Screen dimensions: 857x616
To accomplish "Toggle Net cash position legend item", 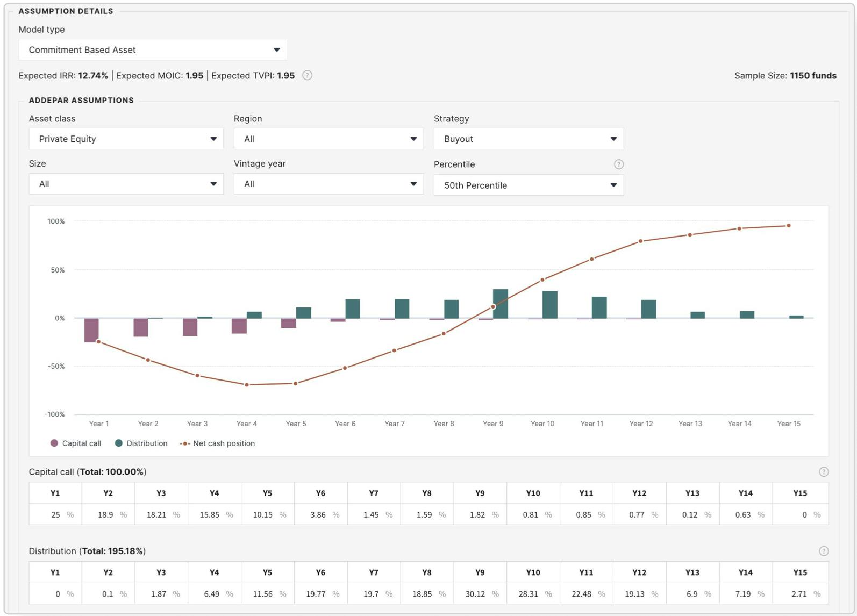I will click(x=217, y=443).
